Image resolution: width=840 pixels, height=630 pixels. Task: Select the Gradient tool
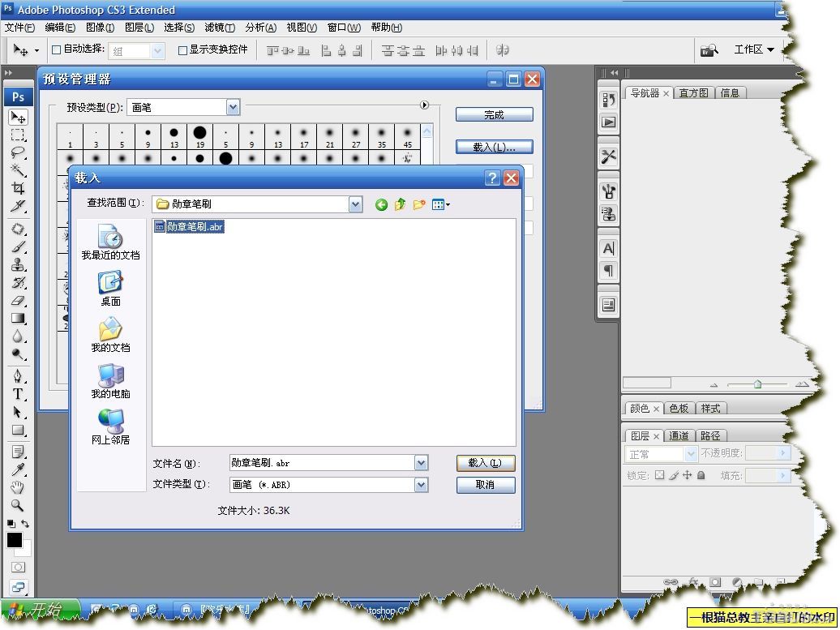(x=18, y=318)
